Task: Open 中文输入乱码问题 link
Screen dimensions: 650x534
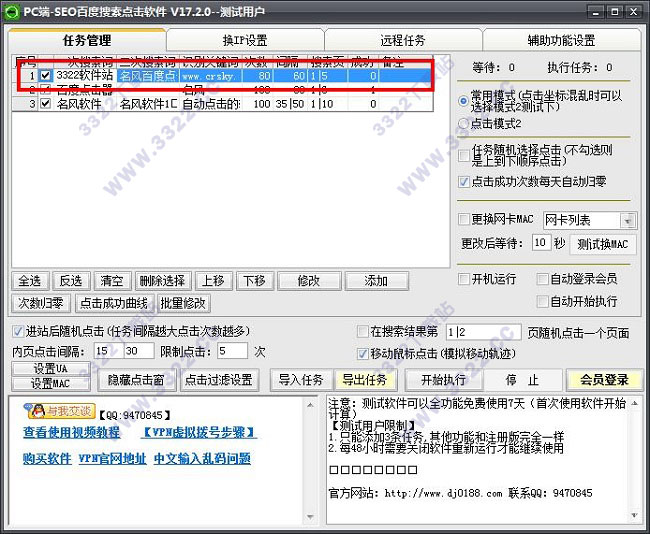Action: click(202, 459)
